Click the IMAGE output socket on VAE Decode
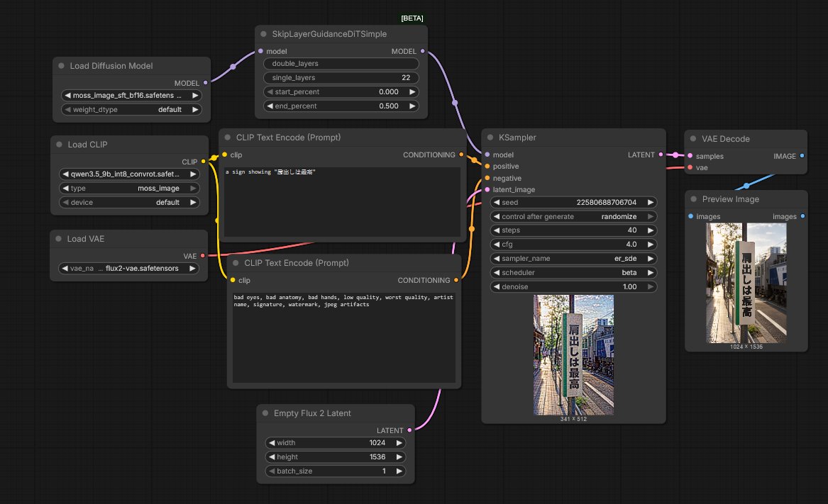 [802, 156]
